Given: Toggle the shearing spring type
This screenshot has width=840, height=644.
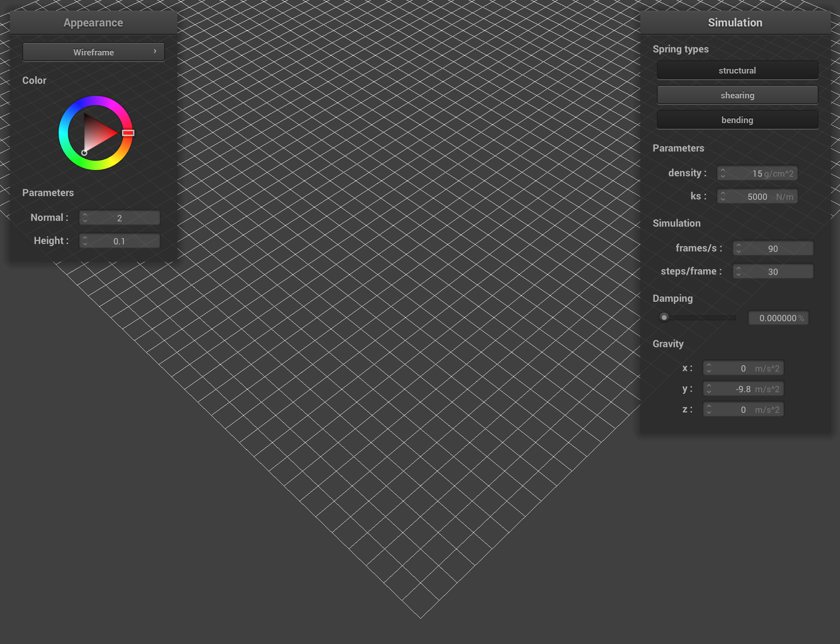Looking at the screenshot, I should (x=737, y=95).
